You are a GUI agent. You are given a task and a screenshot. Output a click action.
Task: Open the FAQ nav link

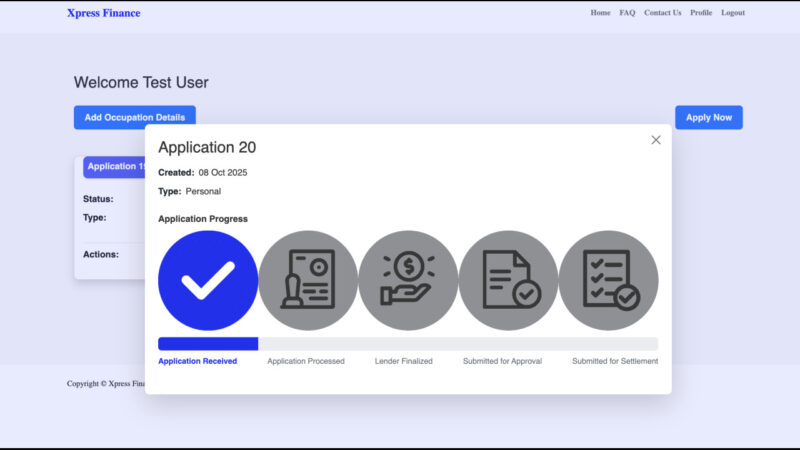[627, 13]
